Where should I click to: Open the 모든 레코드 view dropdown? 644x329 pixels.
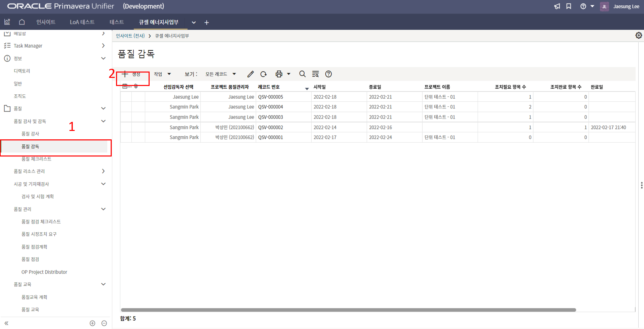(221, 74)
